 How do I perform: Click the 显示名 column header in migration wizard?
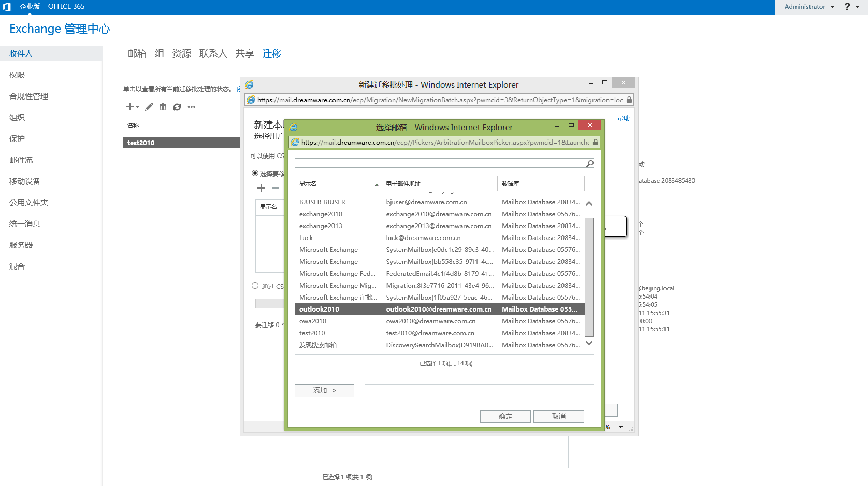(x=268, y=207)
